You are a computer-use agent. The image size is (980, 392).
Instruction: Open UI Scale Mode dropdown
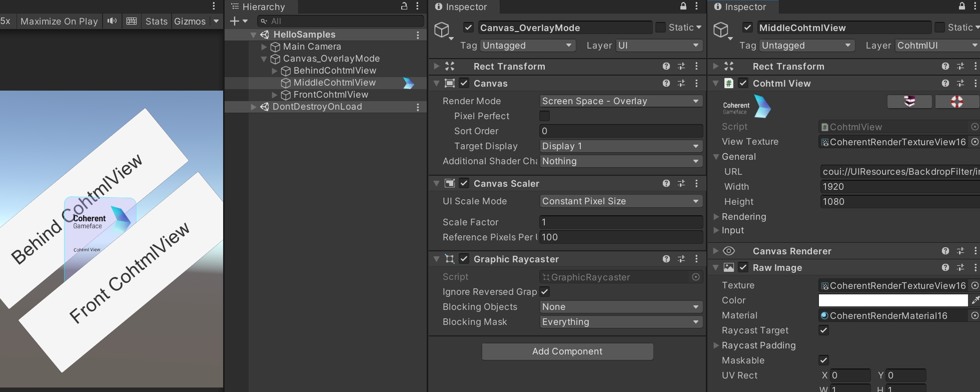(621, 201)
